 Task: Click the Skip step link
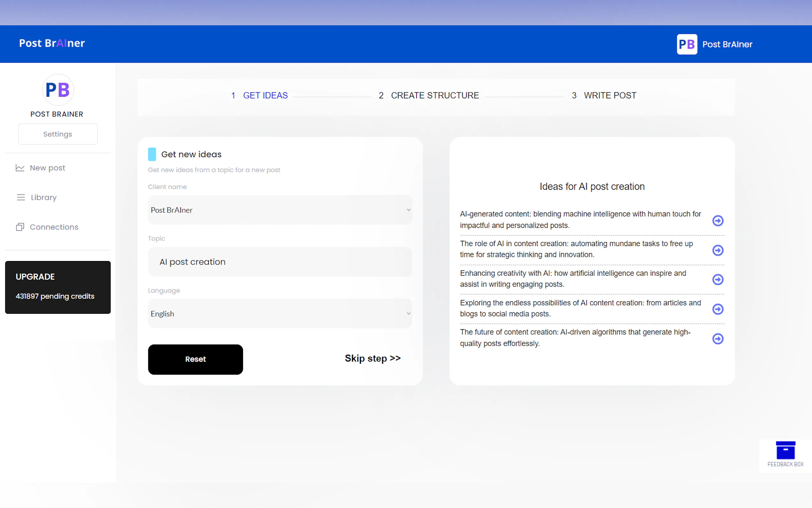(x=373, y=358)
